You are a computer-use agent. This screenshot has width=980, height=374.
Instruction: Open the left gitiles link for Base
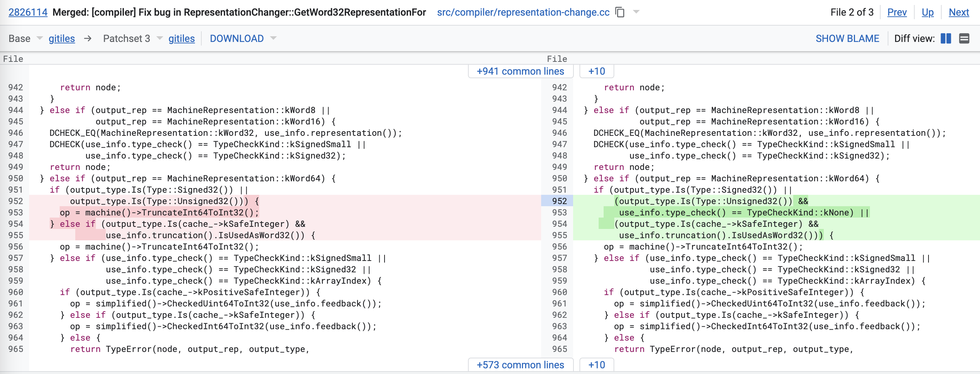[x=62, y=38]
